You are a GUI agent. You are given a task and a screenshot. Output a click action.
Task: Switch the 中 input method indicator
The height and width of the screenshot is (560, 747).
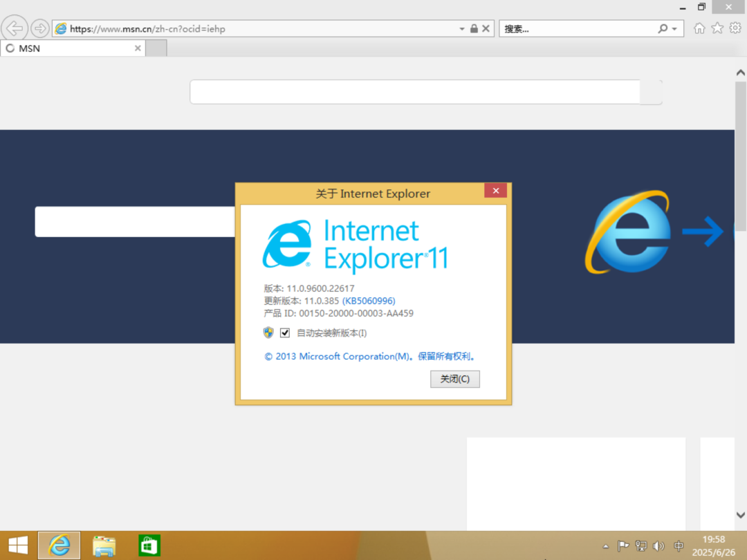(679, 545)
